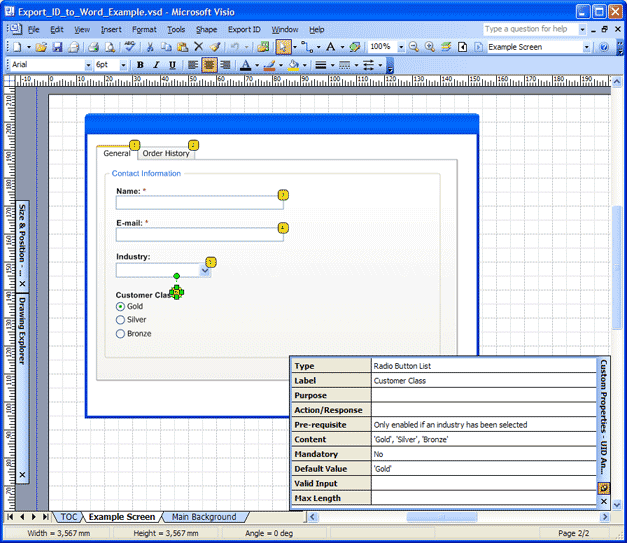
Task: Select the Connector tool
Action: pos(307,47)
